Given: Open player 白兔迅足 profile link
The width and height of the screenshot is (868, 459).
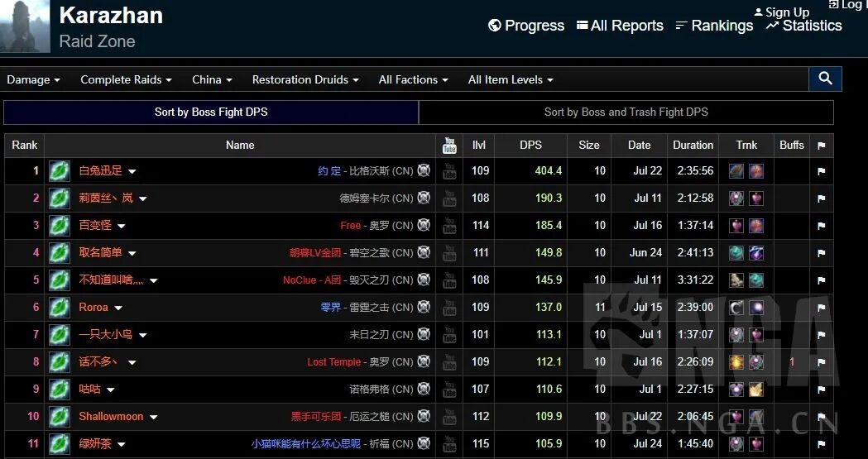Looking at the screenshot, I should [100, 170].
